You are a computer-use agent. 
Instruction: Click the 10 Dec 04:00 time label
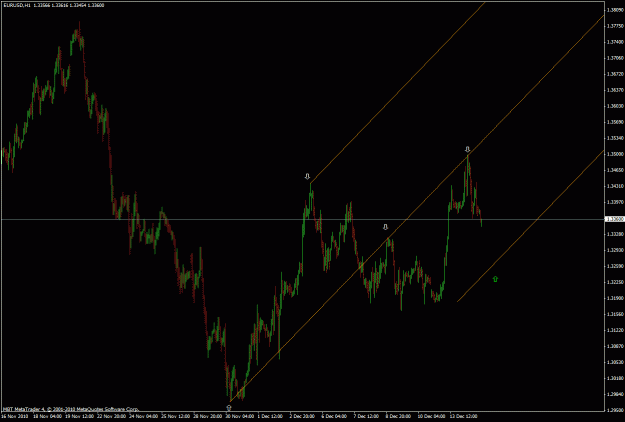[431, 416]
